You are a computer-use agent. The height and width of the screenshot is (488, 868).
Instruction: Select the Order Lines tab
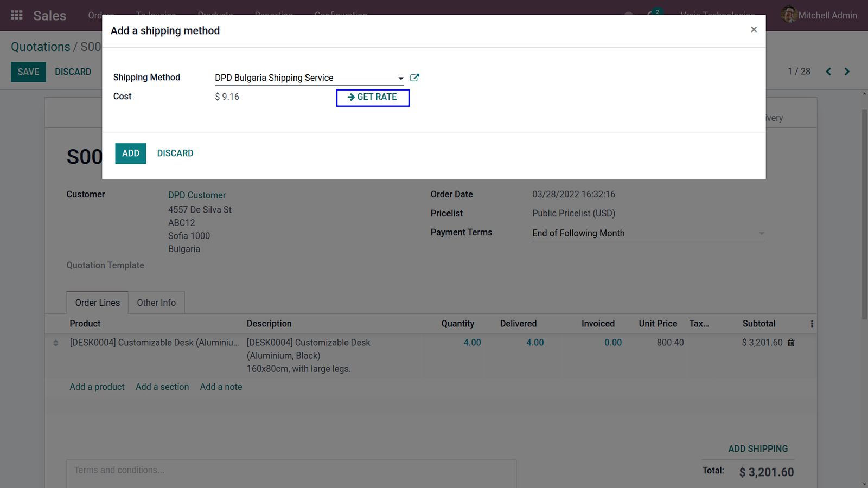(98, 303)
